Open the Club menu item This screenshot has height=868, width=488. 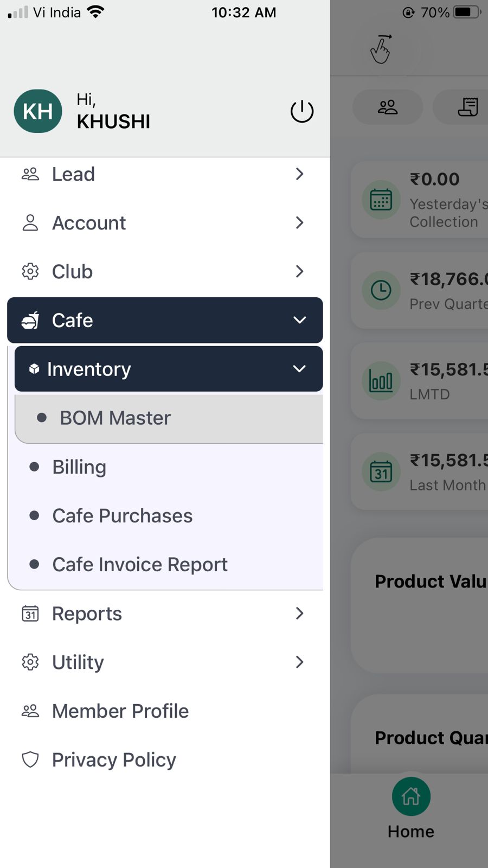(72, 272)
